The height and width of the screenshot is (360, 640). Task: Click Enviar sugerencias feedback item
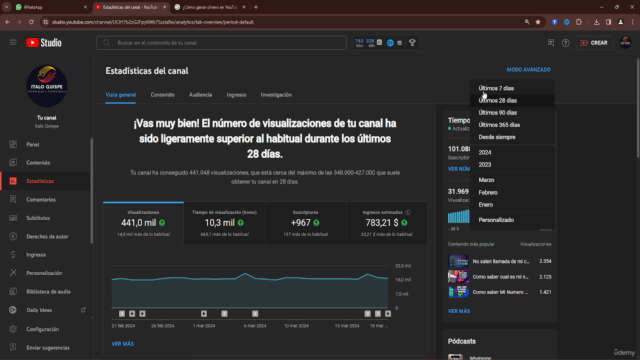48,348
